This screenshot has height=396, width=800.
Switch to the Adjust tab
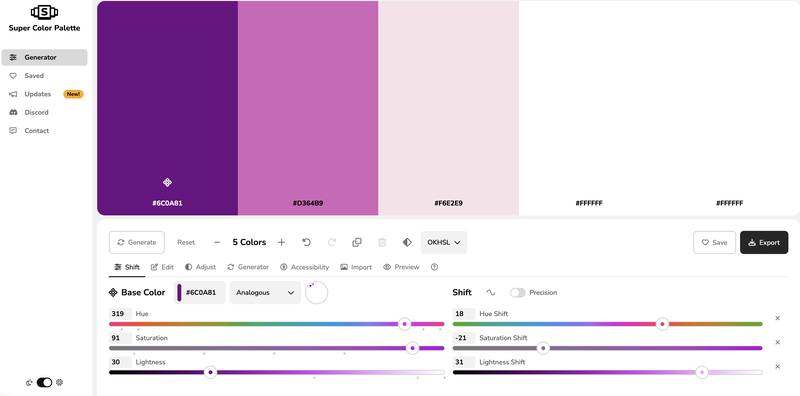(x=201, y=267)
